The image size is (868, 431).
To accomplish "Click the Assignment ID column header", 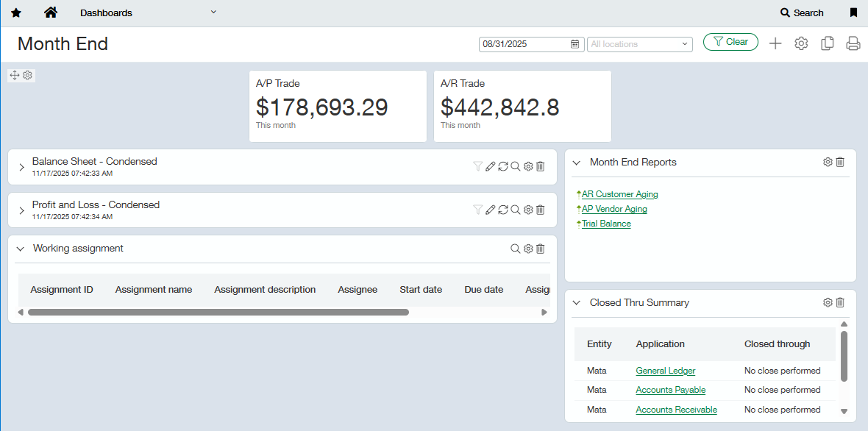I will pyautogui.click(x=62, y=289).
